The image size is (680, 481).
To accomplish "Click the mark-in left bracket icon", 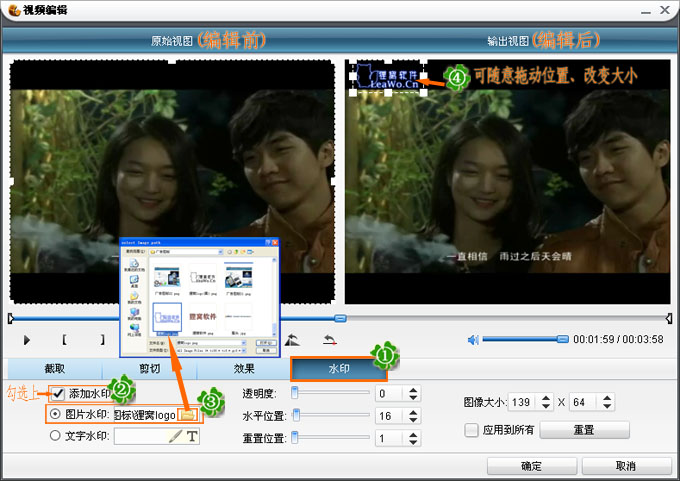I will pos(64,340).
